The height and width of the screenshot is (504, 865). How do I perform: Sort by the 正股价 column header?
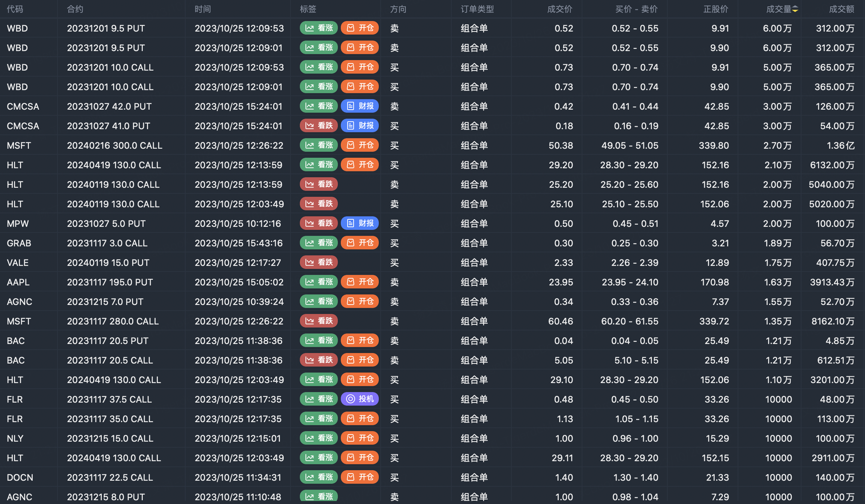(x=716, y=9)
